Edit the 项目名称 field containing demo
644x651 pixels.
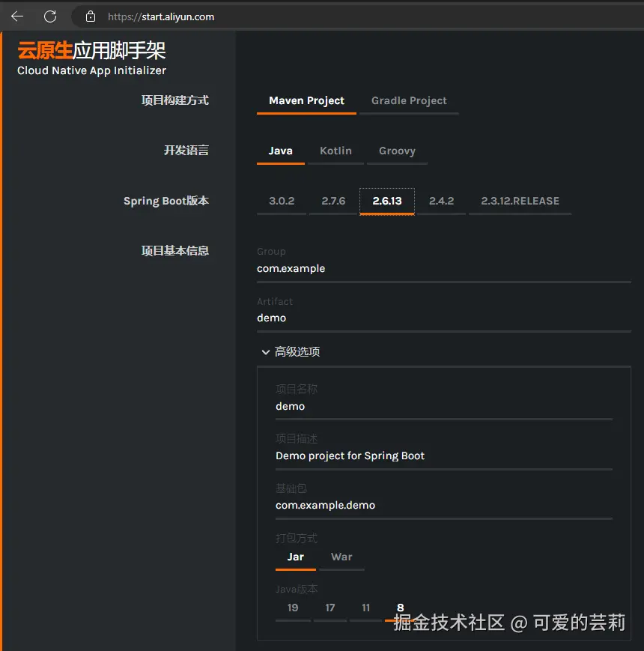tap(444, 407)
